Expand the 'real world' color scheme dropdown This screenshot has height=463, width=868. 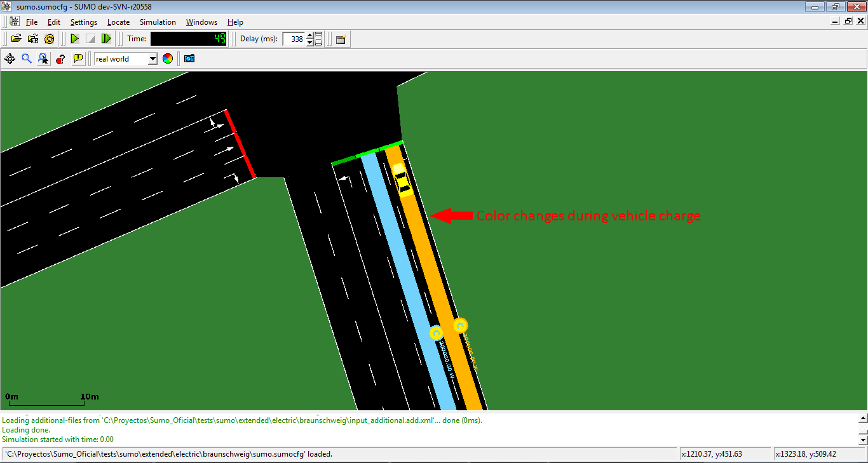(153, 59)
